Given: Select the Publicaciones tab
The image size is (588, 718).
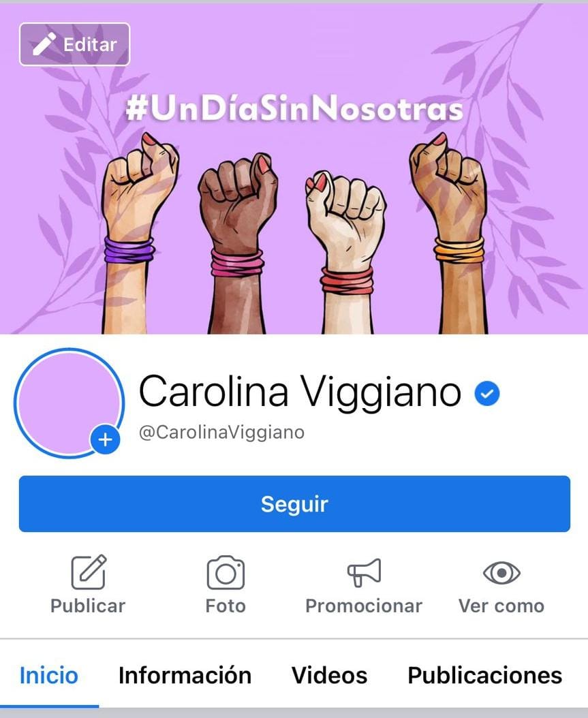Looking at the screenshot, I should click(485, 675).
